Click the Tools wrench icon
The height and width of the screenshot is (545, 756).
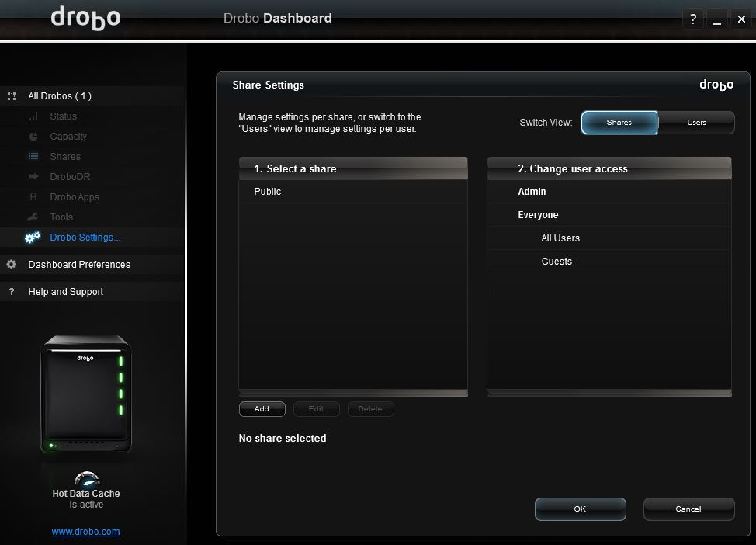(33, 217)
